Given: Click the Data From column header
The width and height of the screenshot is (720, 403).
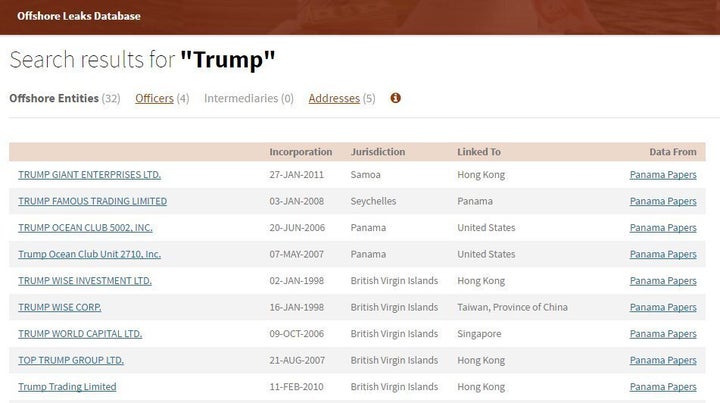Looking at the screenshot, I should coord(673,152).
